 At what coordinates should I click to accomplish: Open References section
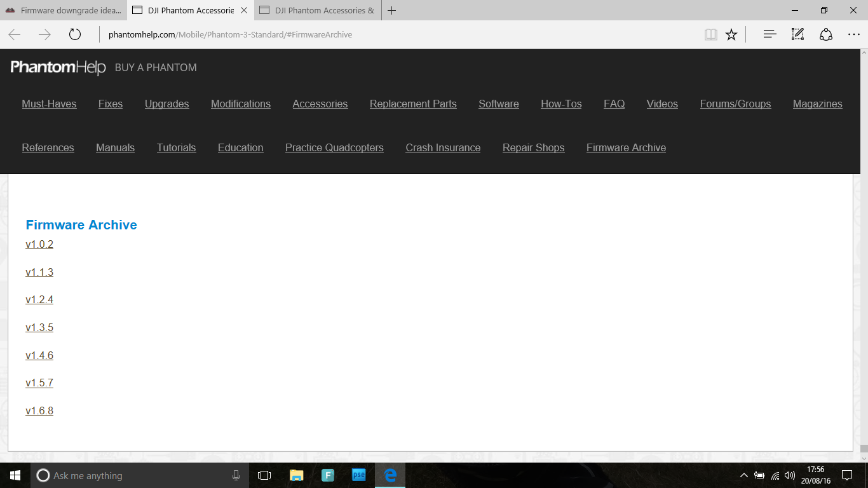[x=48, y=148]
